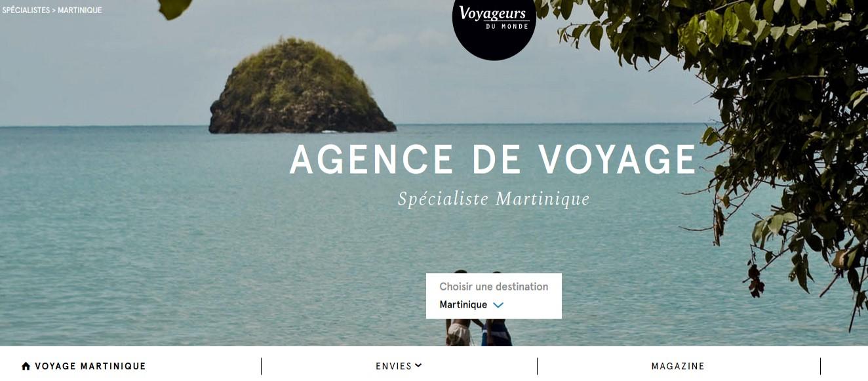Select the VOYAGE MARTINIQUE nav item
The width and height of the screenshot is (868, 381).
point(84,367)
